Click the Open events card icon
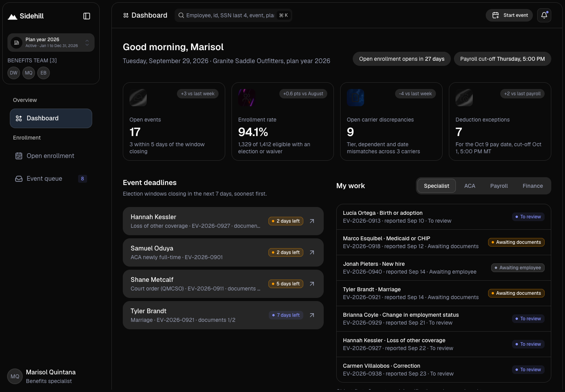565x392 pixels. [x=138, y=98]
